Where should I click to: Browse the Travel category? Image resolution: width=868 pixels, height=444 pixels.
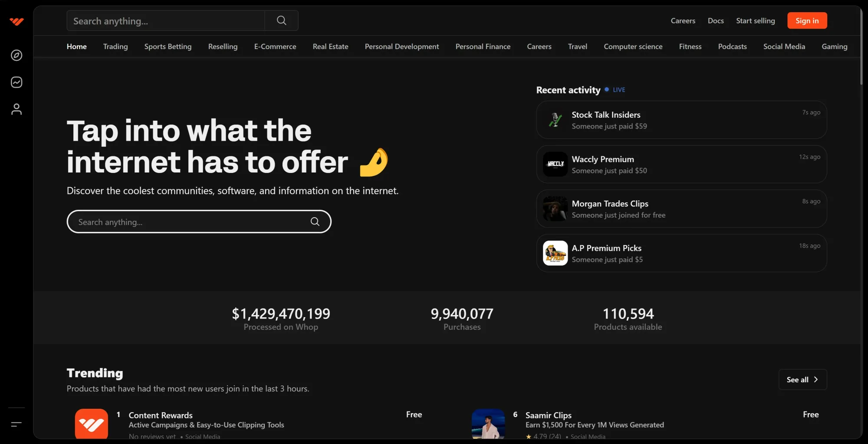578,46
